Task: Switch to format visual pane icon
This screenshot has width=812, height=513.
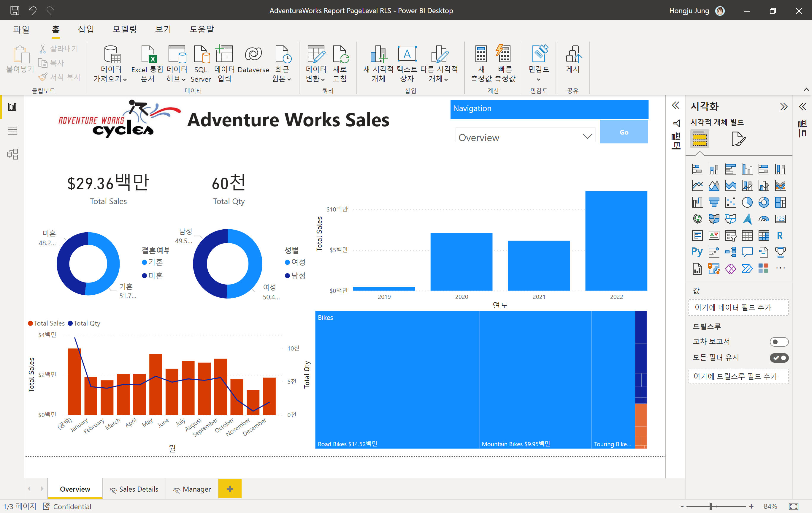Action: pyautogui.click(x=738, y=139)
